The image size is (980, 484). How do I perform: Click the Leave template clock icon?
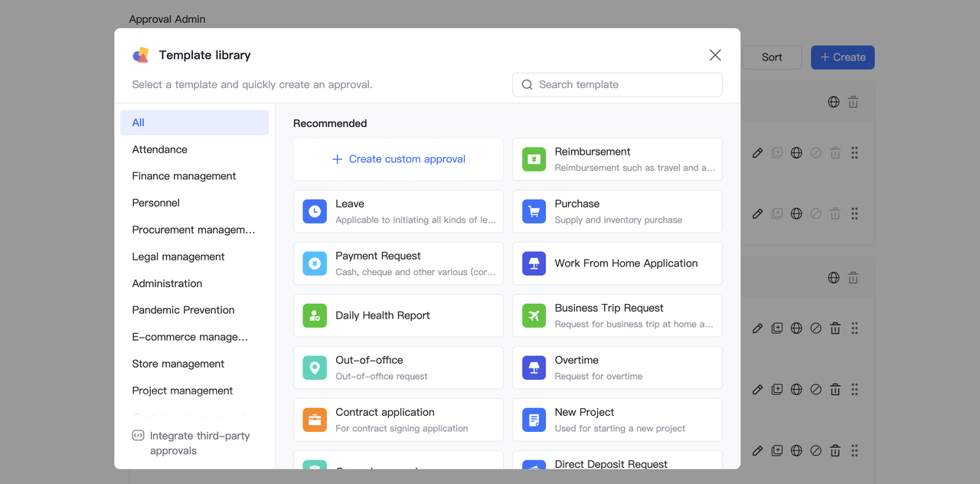pos(315,211)
